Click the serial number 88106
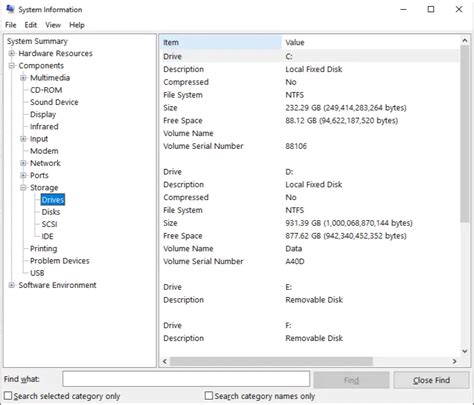This screenshot has height=405, width=474. coord(296,146)
